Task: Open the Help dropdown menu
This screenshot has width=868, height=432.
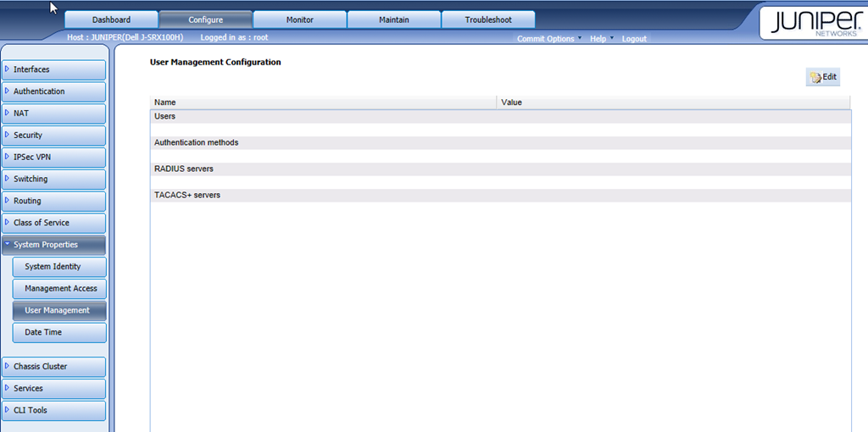Action: [599, 39]
